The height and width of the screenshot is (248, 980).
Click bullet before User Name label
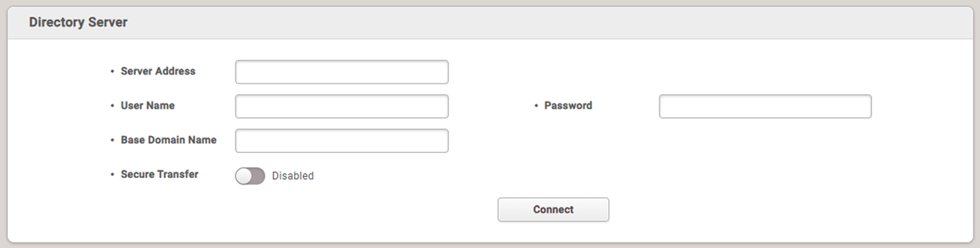[112, 105]
